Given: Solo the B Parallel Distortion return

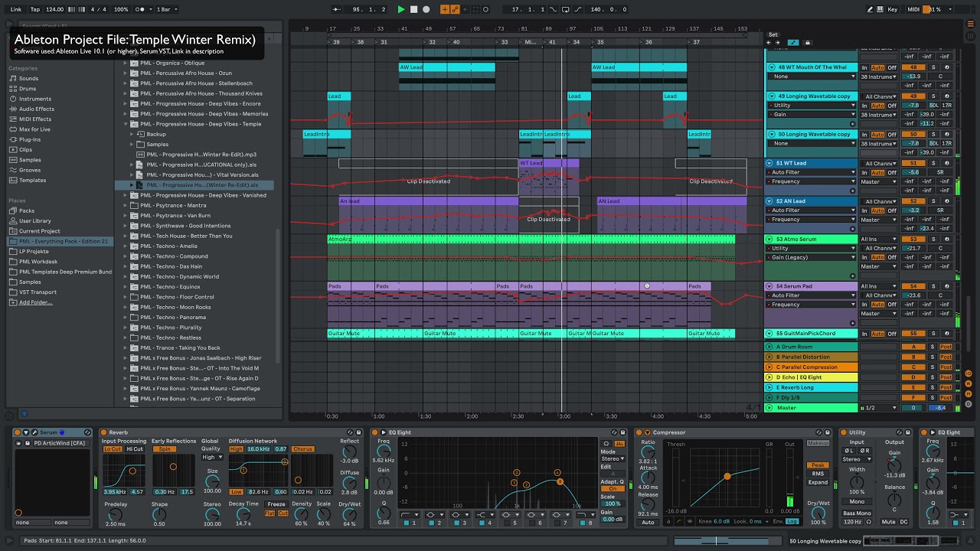Looking at the screenshot, I should click(x=933, y=357).
